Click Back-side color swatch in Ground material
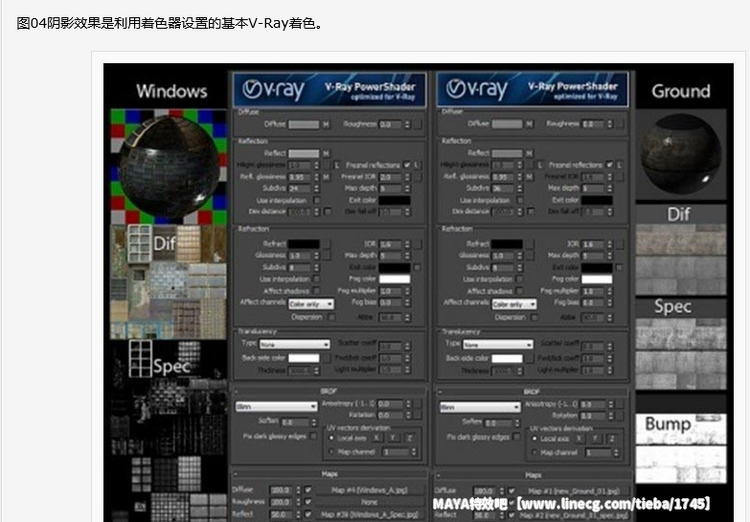 coord(507,358)
